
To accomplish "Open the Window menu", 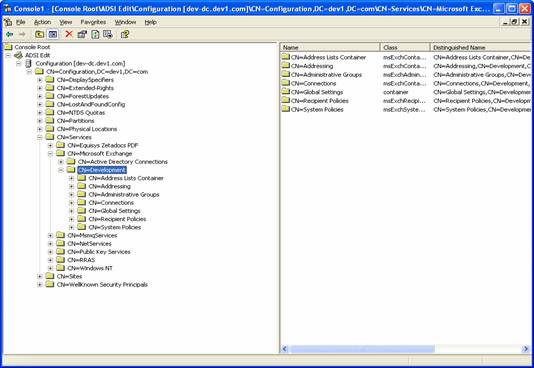I will [x=125, y=22].
